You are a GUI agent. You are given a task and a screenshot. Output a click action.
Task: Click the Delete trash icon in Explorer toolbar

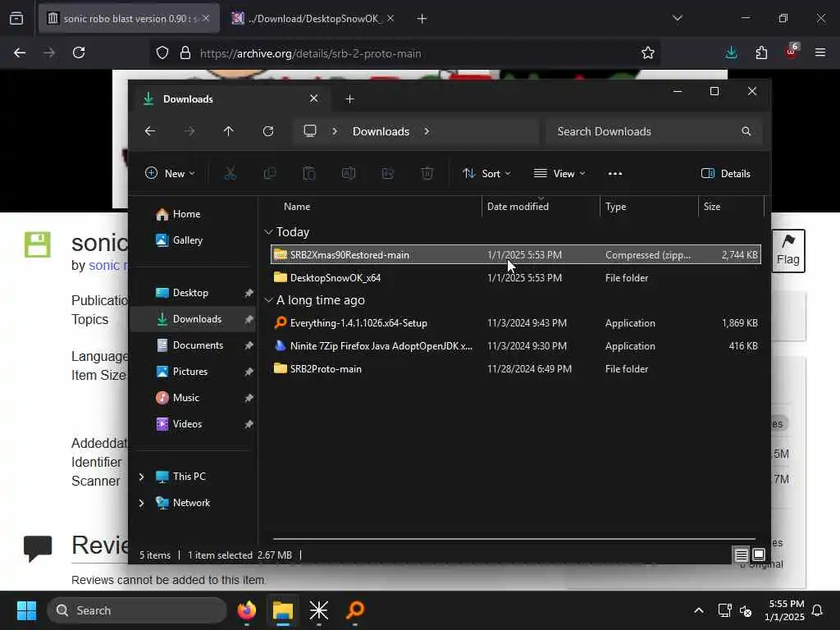[427, 174]
